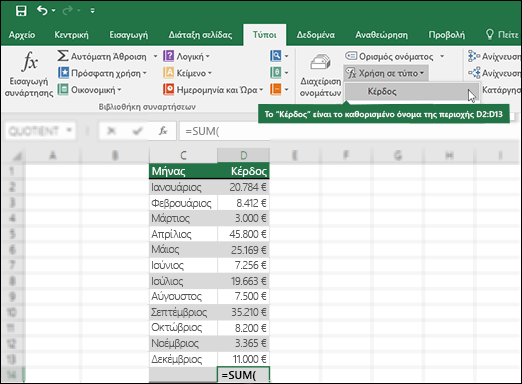This screenshot has width=522, height=384.
Task: Click the cell Ιανουάριος
Action: [183, 187]
